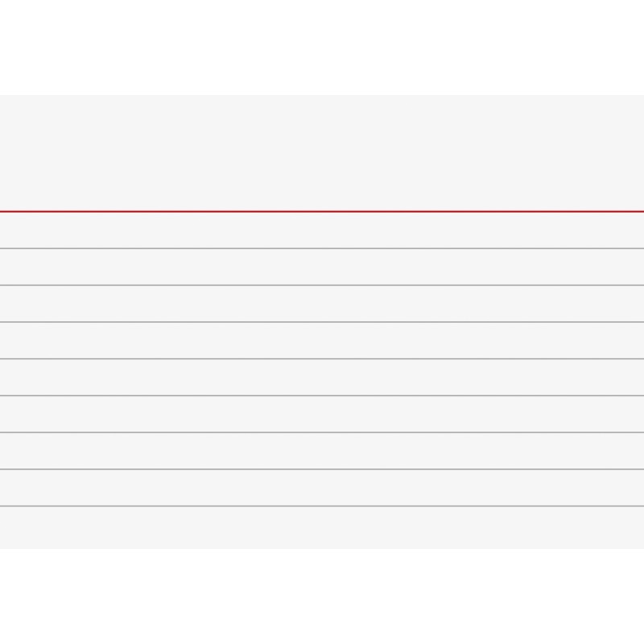The image size is (644, 644).
Task: Click the white margin below the index card
Action: [322, 597]
